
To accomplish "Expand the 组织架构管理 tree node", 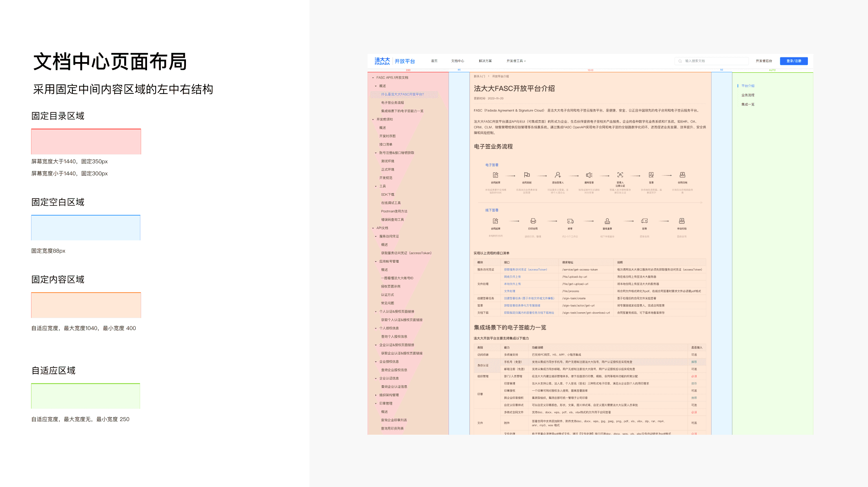I will (x=376, y=395).
